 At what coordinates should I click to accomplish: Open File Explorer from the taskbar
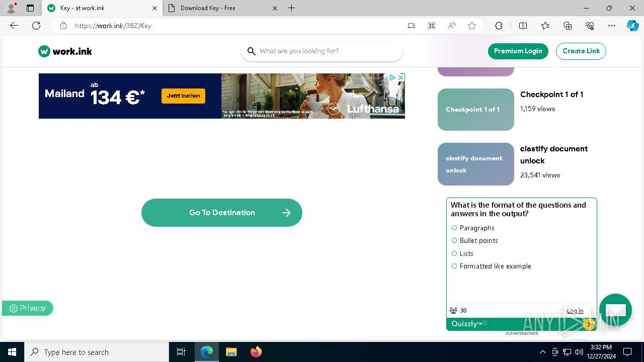(231, 352)
